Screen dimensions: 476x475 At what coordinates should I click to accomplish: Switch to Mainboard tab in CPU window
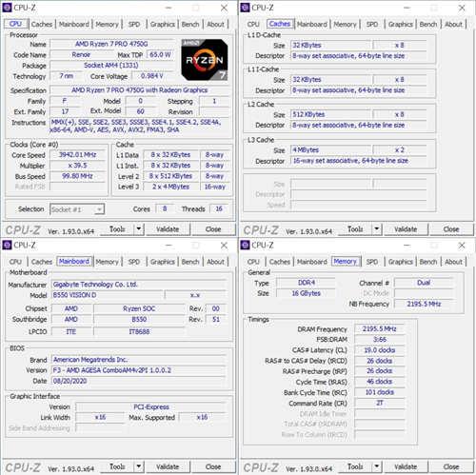coord(74,25)
